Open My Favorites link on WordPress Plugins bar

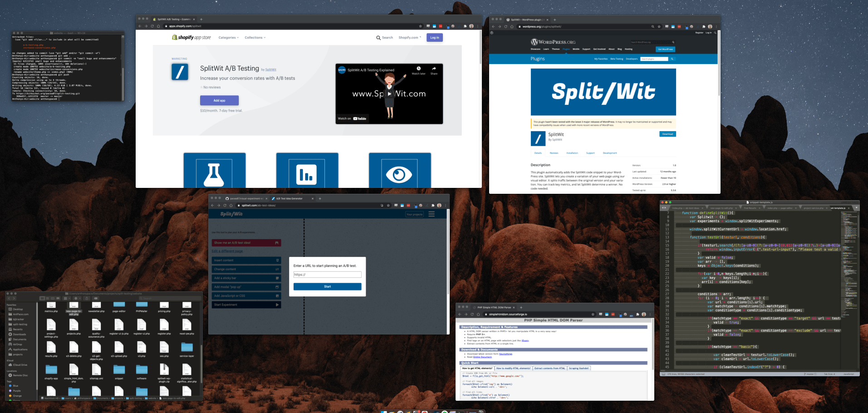601,59
